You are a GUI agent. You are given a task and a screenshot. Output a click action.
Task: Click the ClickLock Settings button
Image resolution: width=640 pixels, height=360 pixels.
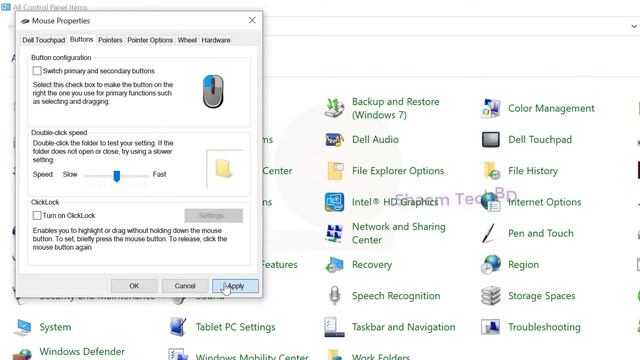pos(213,216)
